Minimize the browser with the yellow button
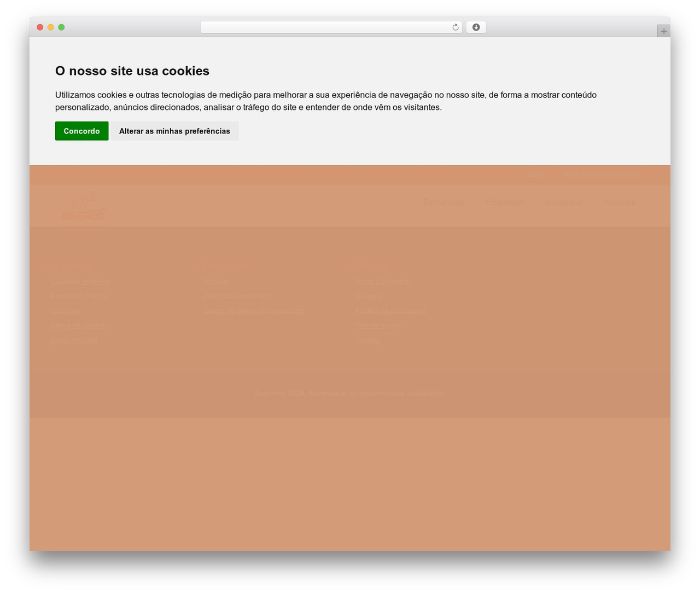 (50, 27)
